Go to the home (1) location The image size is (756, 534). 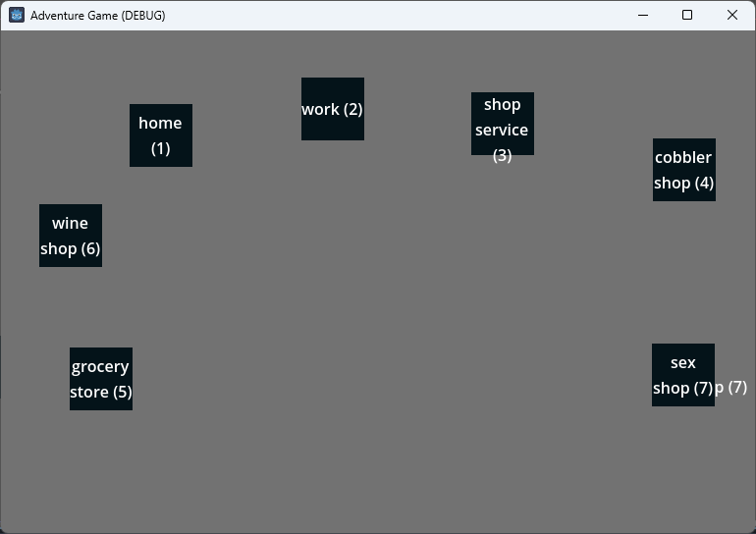(x=161, y=135)
